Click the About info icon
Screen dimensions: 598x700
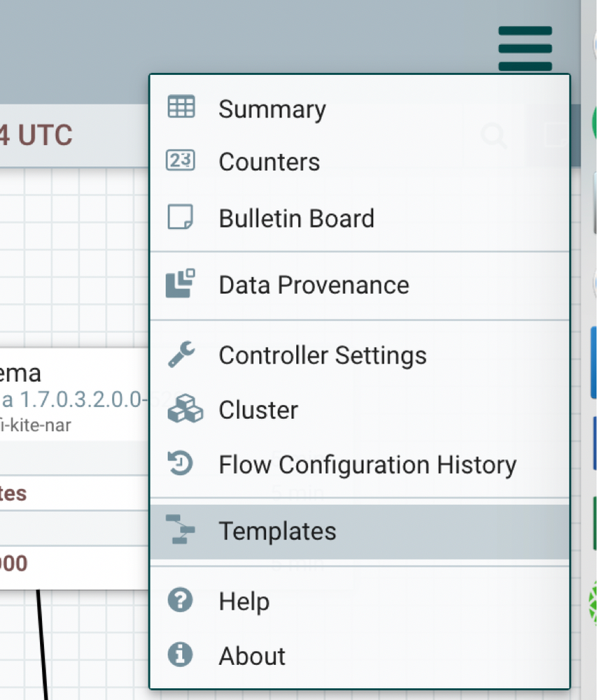click(x=181, y=655)
